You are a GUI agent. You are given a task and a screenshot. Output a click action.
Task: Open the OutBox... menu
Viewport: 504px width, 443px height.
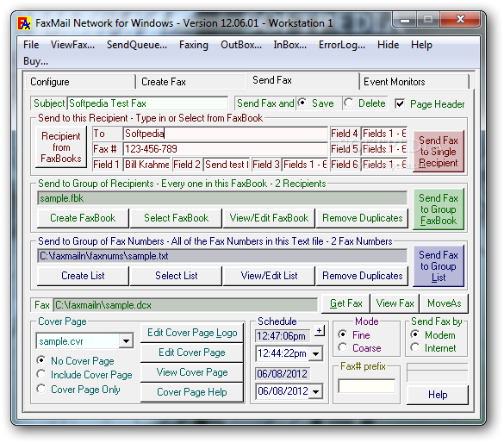(241, 45)
